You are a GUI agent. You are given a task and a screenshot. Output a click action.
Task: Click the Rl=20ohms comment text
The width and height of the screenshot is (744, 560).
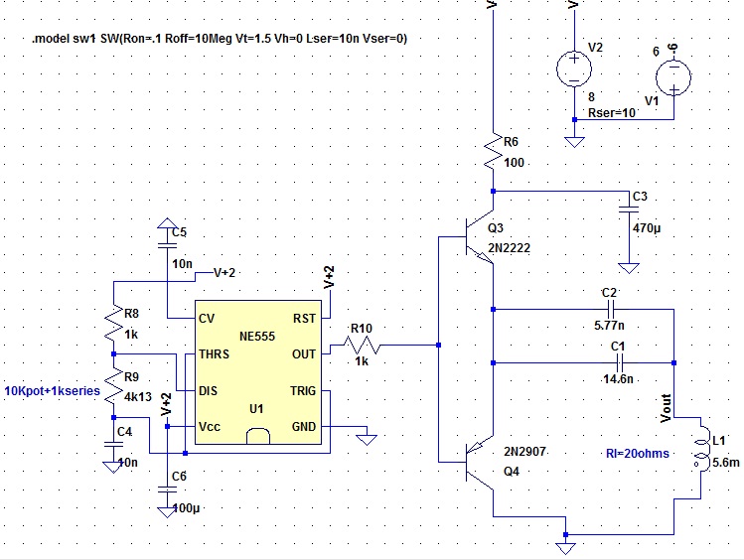638,454
